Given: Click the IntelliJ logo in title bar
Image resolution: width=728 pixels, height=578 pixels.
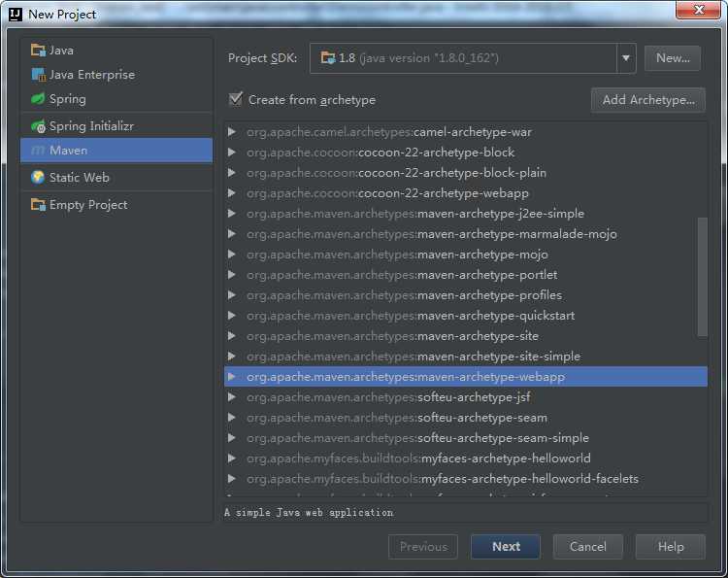Looking at the screenshot, I should click(x=16, y=15).
